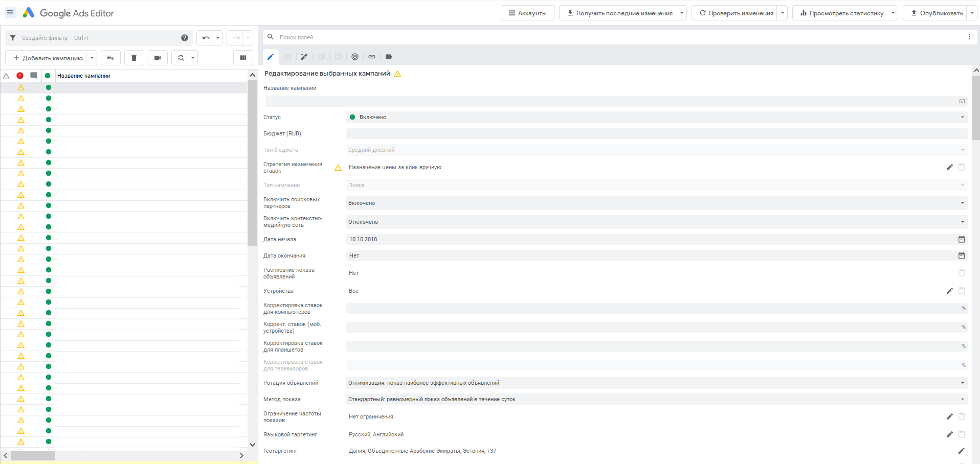Click the delete (trash) icon in campaign toolbar
The image size is (980, 464).
(x=134, y=58)
